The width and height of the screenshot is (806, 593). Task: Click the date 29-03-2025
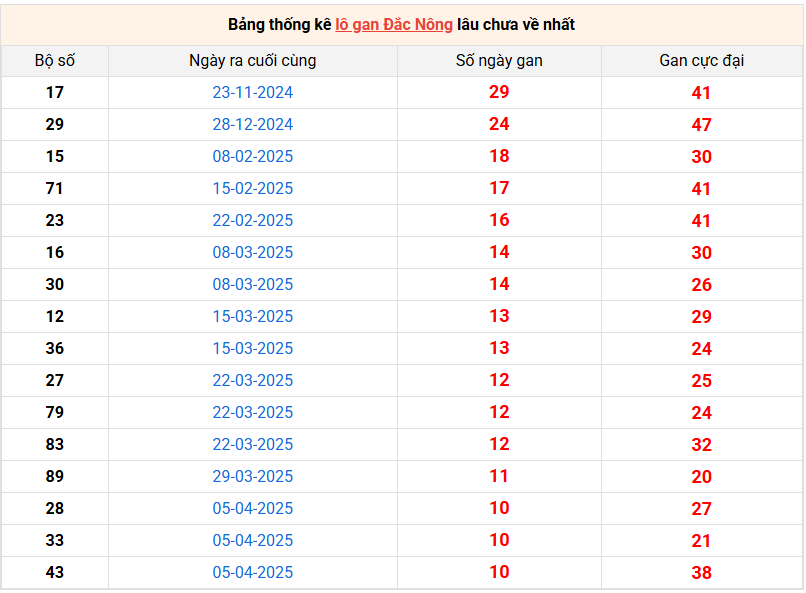(252, 477)
